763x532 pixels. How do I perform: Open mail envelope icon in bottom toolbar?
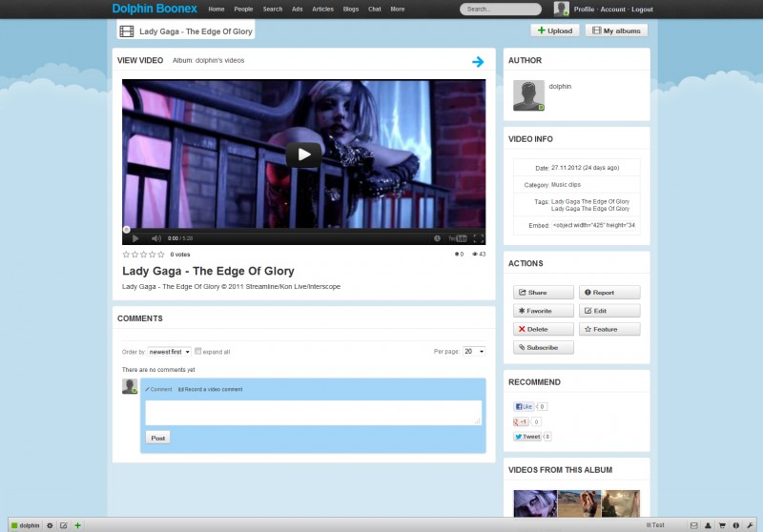click(x=694, y=525)
